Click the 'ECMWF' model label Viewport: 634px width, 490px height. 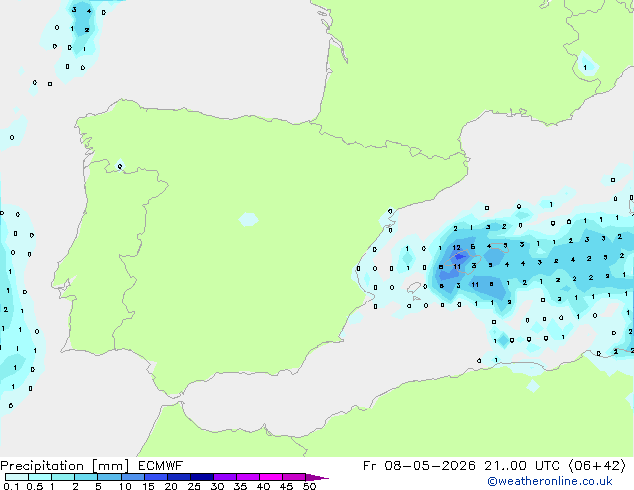click(161, 466)
